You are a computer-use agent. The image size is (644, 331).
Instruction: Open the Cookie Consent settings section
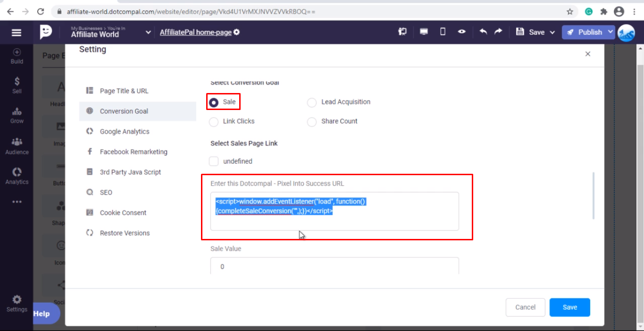point(138,213)
